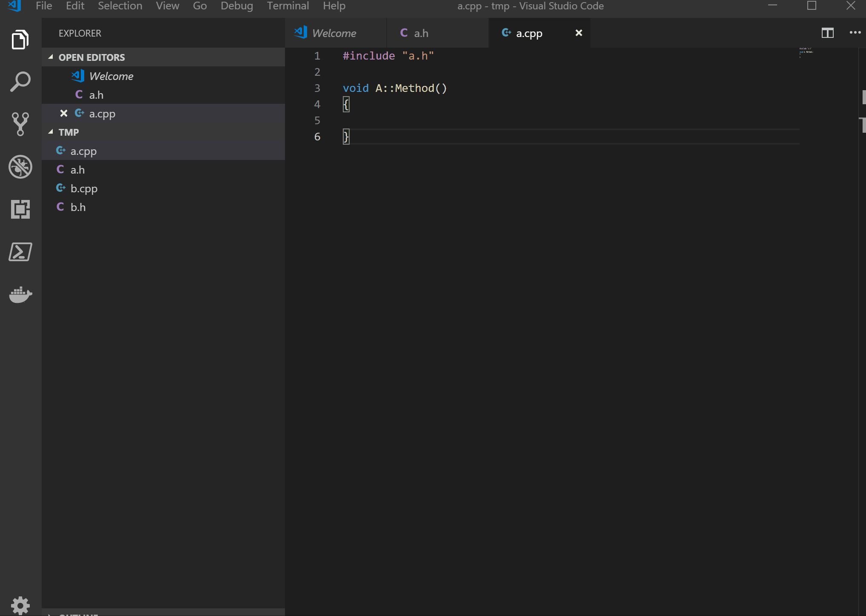This screenshot has width=866, height=616.
Task: Open the Debug view icon
Action: tap(20, 167)
